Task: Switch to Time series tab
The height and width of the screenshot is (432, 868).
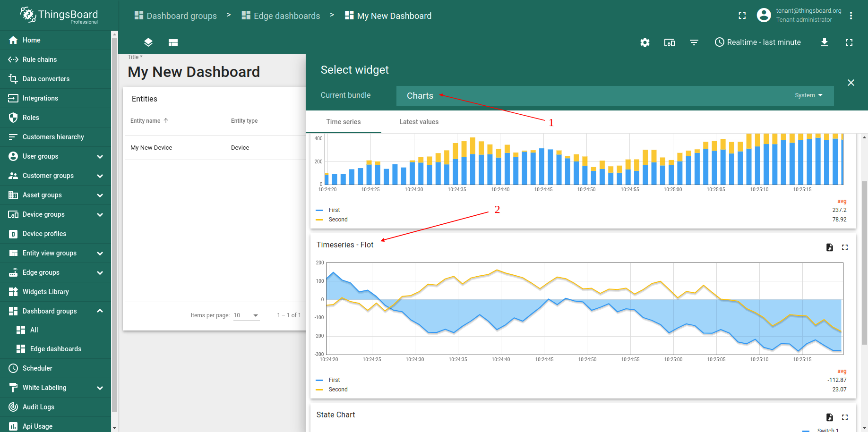Action: pos(344,122)
